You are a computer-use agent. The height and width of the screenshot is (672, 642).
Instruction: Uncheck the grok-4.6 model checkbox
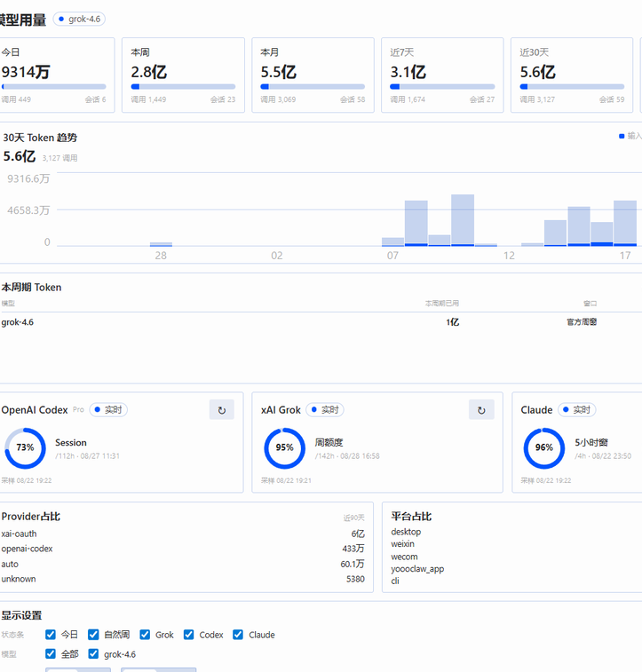93,653
